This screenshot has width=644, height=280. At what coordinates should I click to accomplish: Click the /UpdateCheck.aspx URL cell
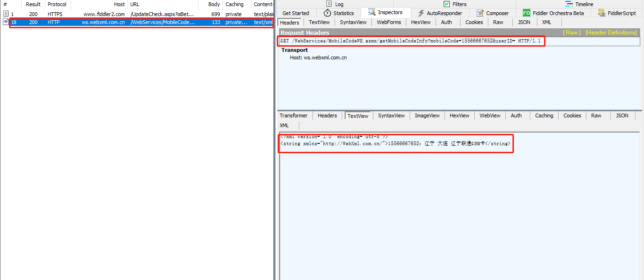pyautogui.click(x=163, y=14)
